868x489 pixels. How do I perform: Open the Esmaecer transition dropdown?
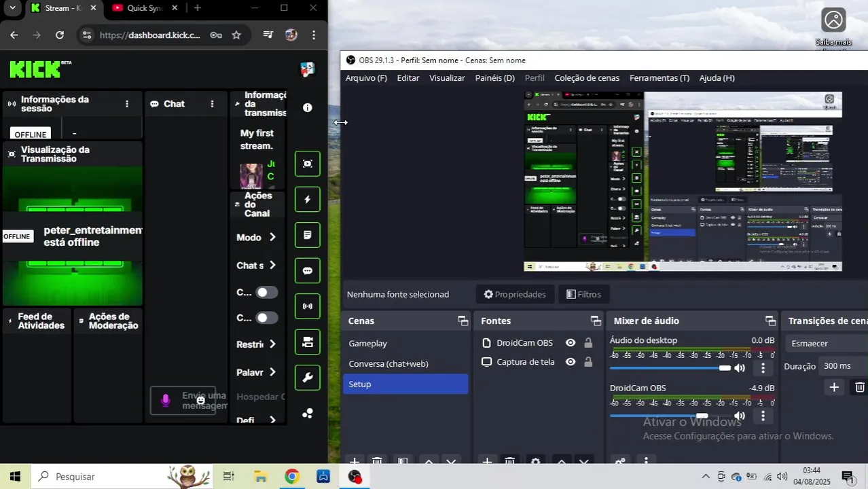tap(827, 344)
